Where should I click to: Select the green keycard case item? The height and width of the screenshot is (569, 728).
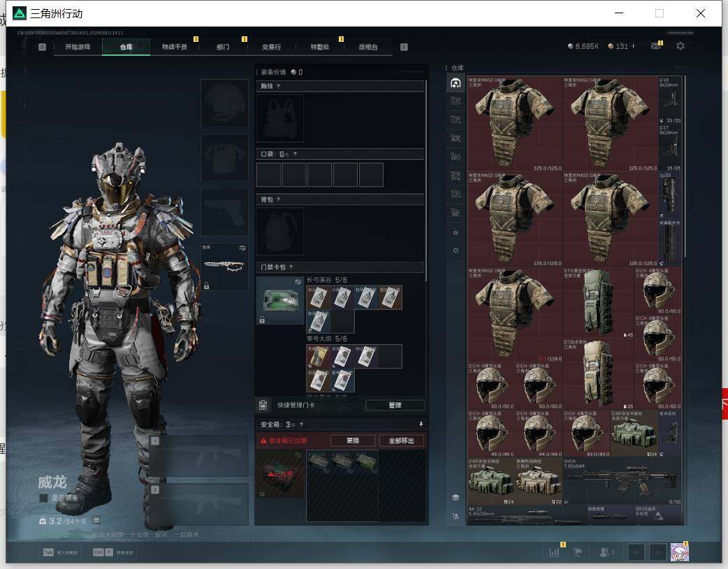point(280,300)
